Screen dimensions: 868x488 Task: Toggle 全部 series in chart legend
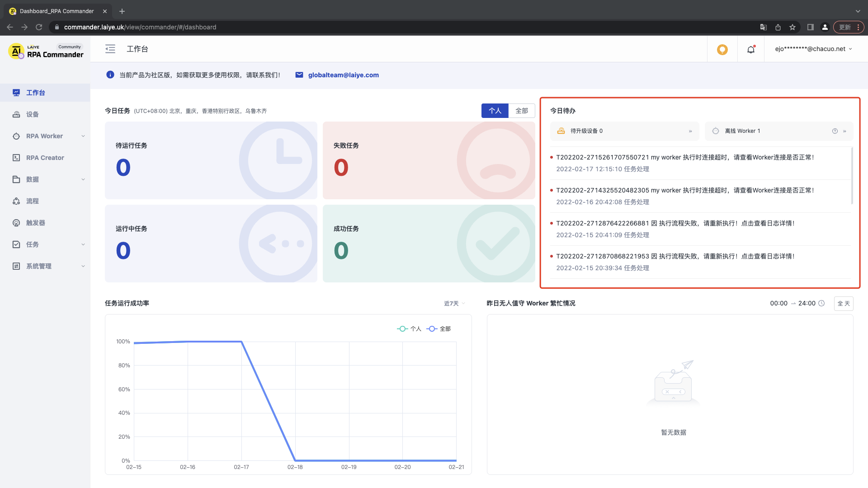pyautogui.click(x=439, y=329)
